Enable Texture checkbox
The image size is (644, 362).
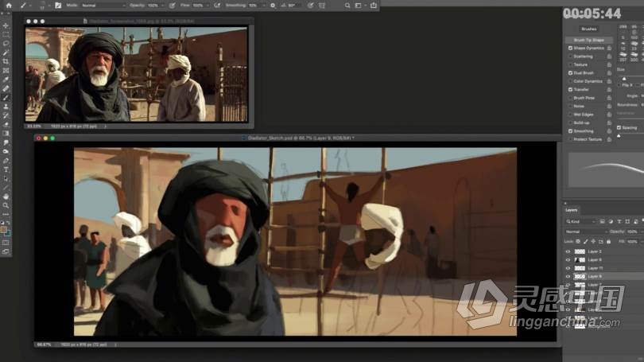pos(571,64)
